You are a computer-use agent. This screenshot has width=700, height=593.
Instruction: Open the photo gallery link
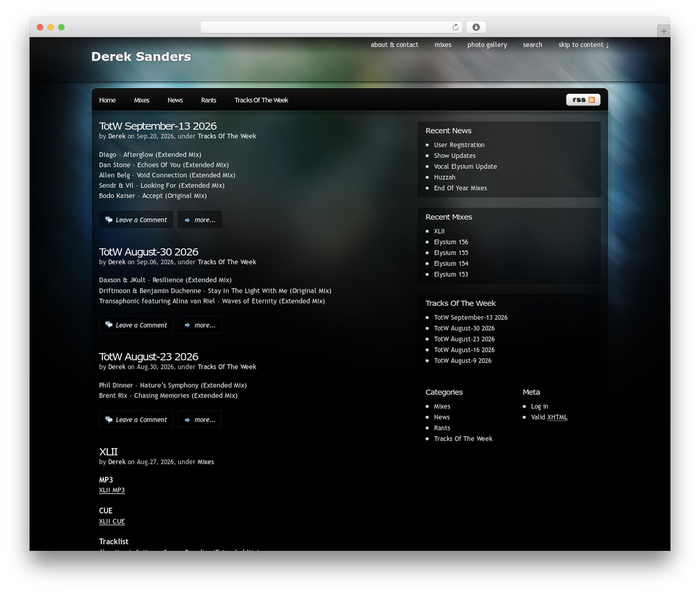487,45
